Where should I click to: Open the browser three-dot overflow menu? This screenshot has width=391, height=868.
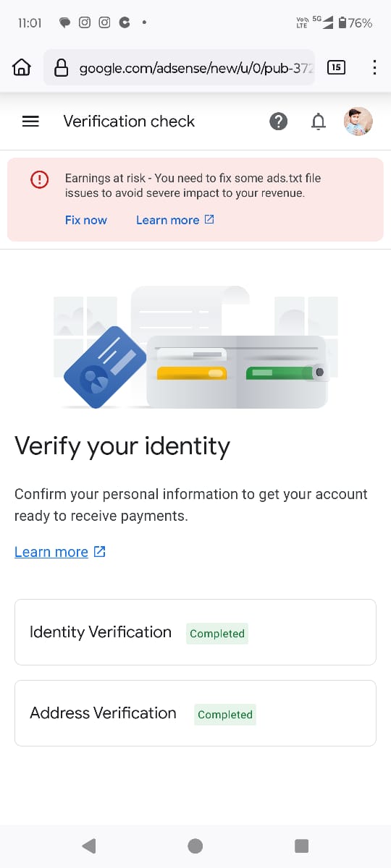pyautogui.click(x=374, y=67)
